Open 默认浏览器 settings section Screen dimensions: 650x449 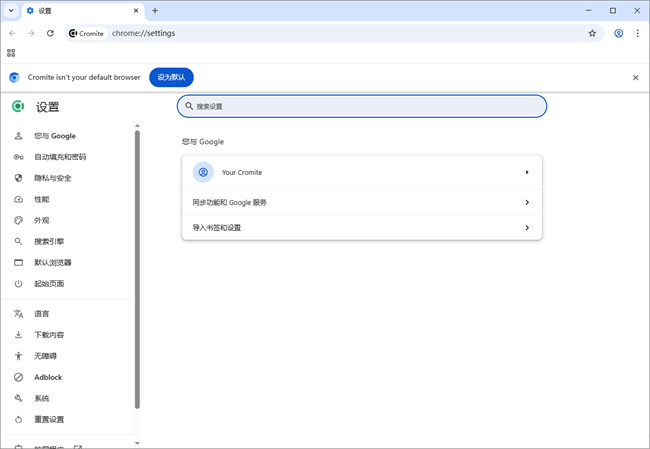click(53, 262)
